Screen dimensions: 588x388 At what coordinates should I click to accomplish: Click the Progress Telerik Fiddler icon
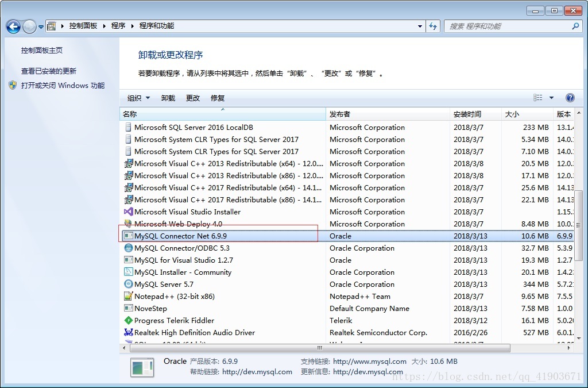click(128, 320)
